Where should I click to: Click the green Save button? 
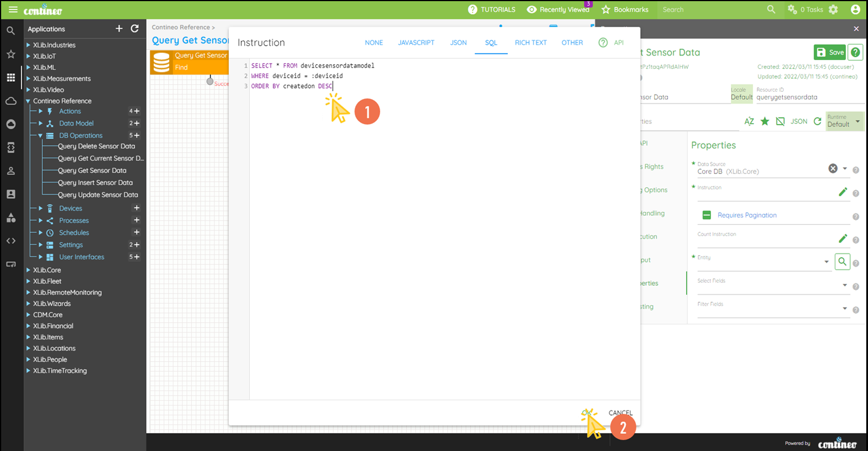tap(829, 52)
